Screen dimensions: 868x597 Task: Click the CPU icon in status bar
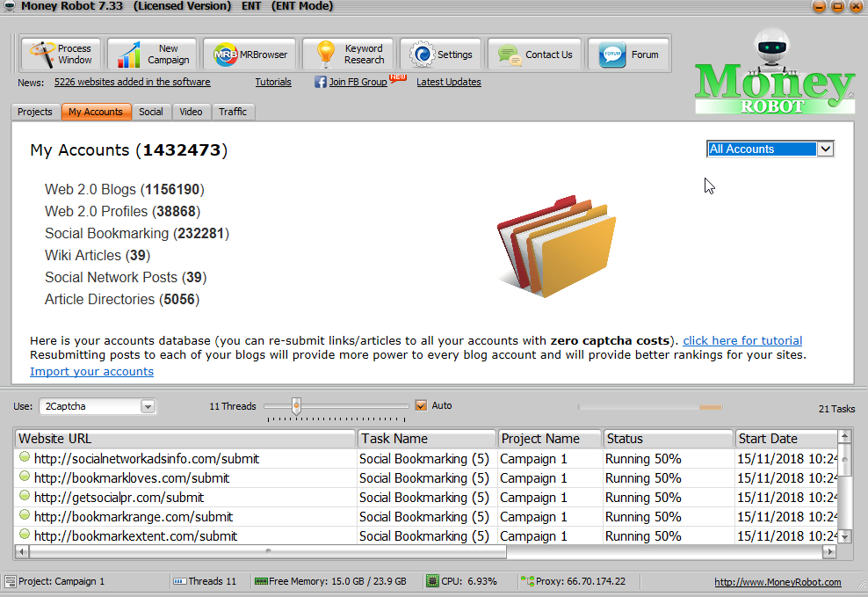(x=432, y=581)
